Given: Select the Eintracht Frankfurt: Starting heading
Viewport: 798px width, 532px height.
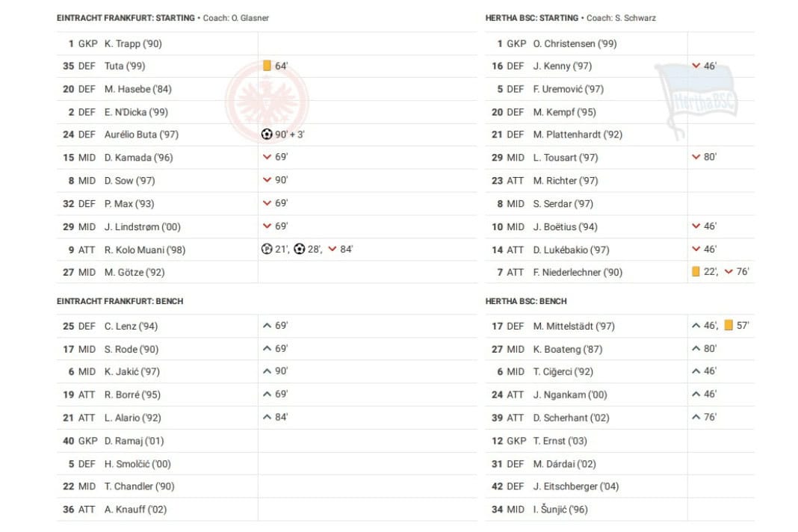Looking at the screenshot, I should coord(126,18).
